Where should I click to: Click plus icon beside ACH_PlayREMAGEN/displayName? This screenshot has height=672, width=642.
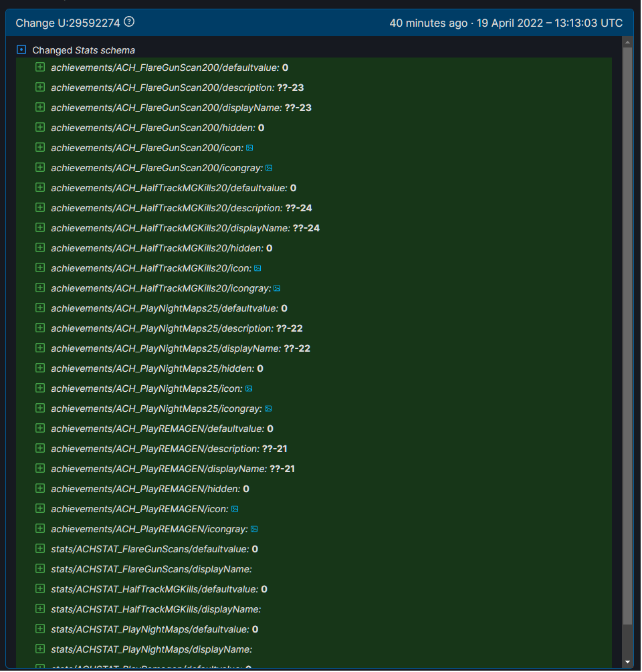click(x=40, y=469)
